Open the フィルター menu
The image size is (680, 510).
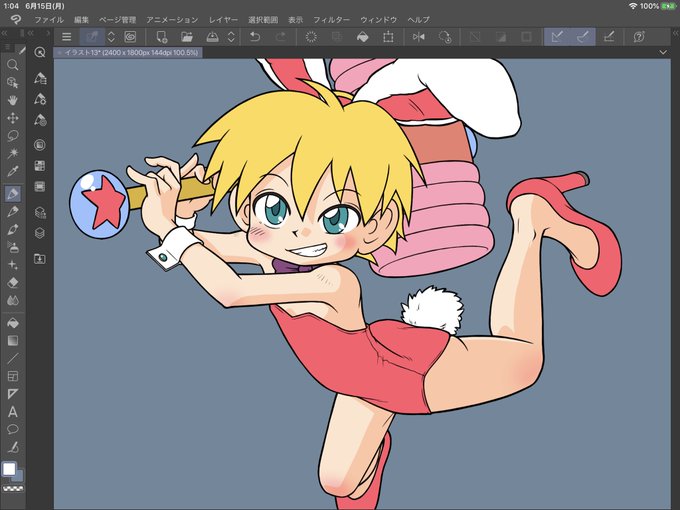(331, 20)
